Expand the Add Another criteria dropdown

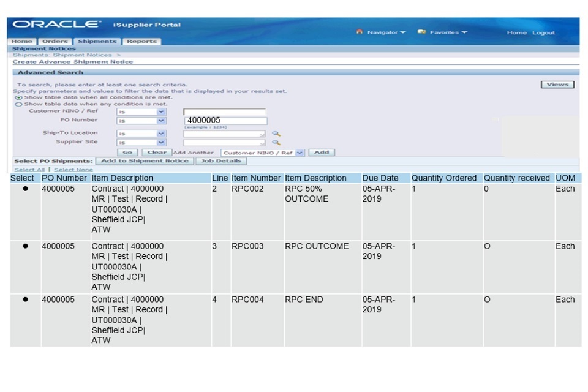click(300, 153)
